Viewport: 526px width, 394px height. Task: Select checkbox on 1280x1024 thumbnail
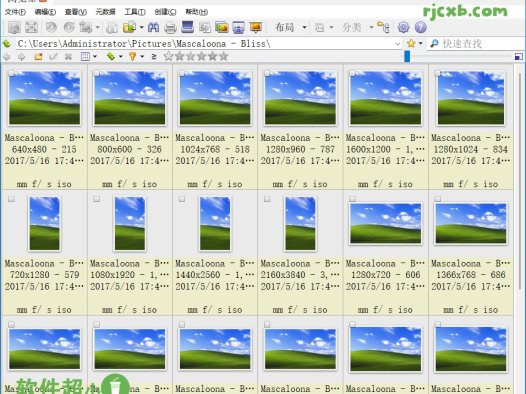point(437,73)
